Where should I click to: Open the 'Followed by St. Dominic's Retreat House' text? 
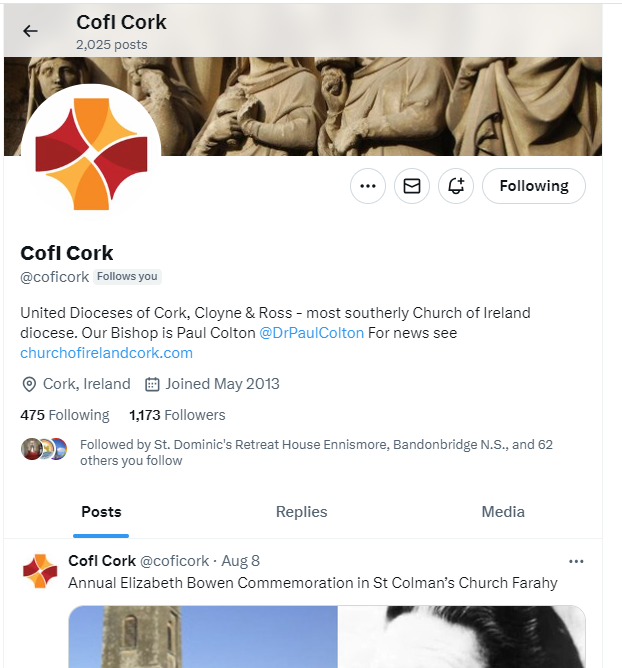[316, 452]
